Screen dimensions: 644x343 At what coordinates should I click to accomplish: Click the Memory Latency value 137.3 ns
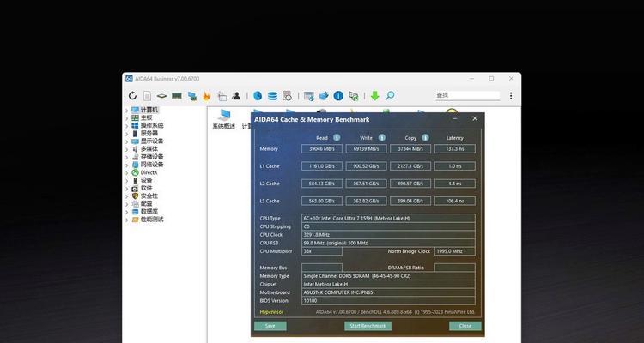454,149
